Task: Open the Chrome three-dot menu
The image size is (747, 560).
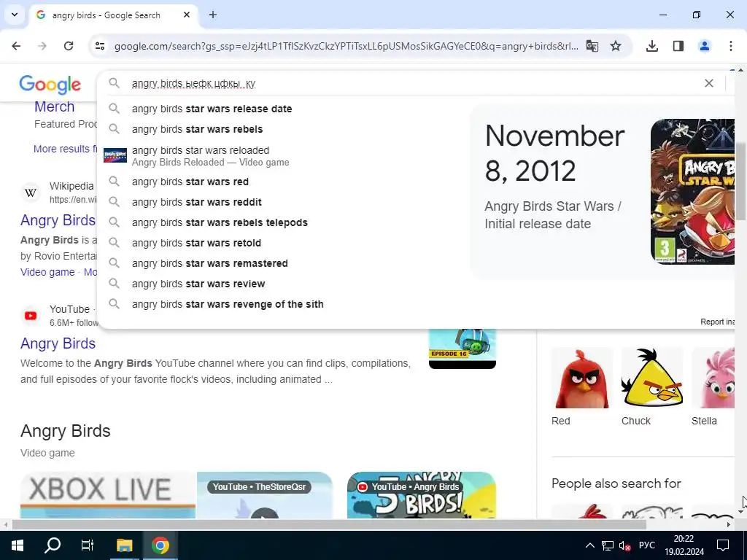Action: (x=731, y=46)
